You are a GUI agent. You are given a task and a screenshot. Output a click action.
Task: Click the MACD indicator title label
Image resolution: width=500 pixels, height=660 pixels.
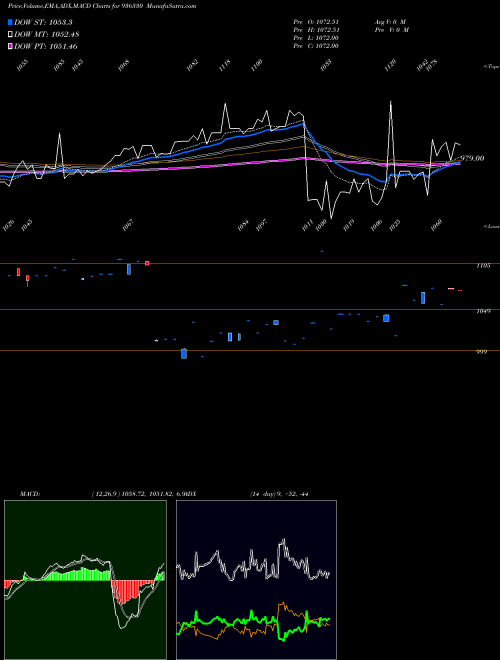[x=30, y=494]
